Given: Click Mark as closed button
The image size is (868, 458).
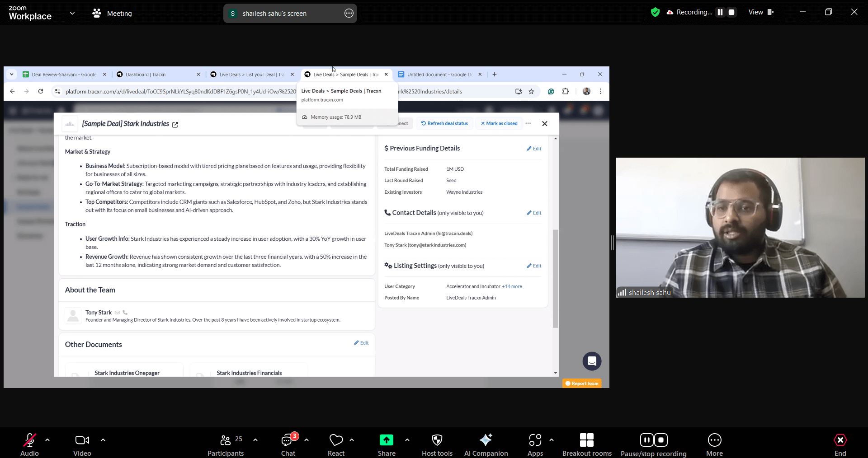Looking at the screenshot, I should click(x=499, y=123).
